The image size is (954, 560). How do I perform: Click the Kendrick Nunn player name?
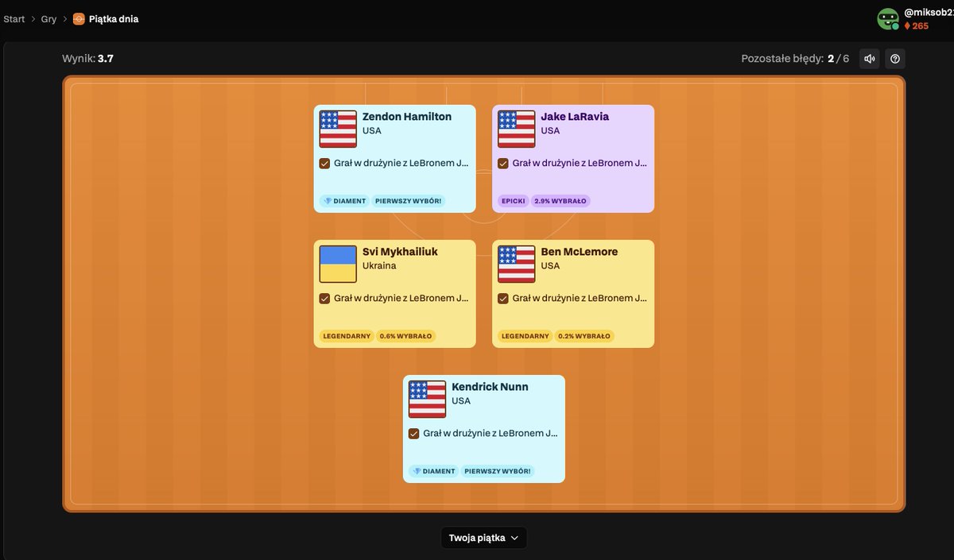[490, 387]
